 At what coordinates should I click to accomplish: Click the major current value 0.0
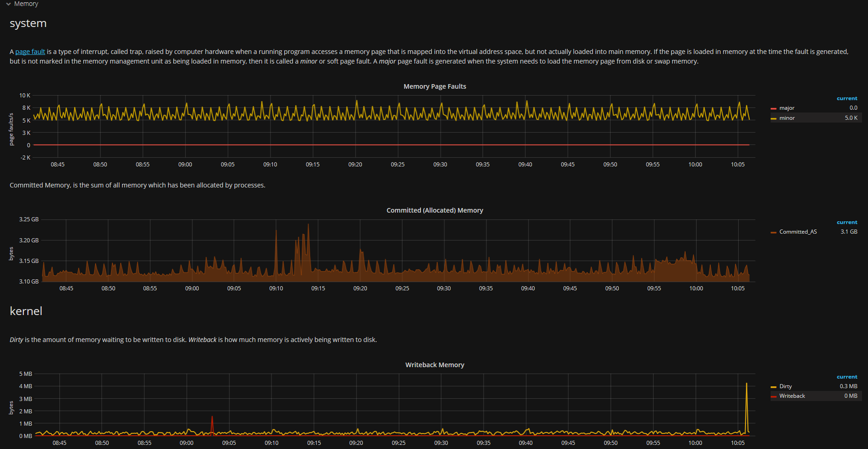tap(853, 108)
